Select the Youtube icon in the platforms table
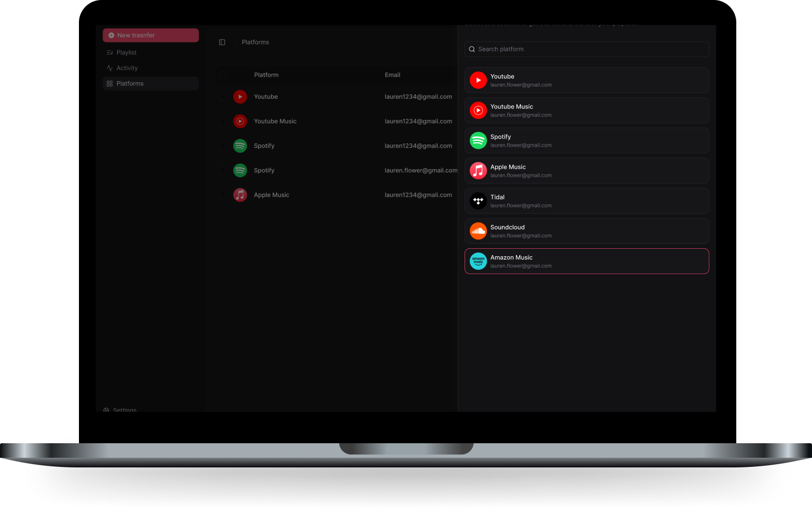Viewport: 812px width, 512px height. click(x=240, y=97)
